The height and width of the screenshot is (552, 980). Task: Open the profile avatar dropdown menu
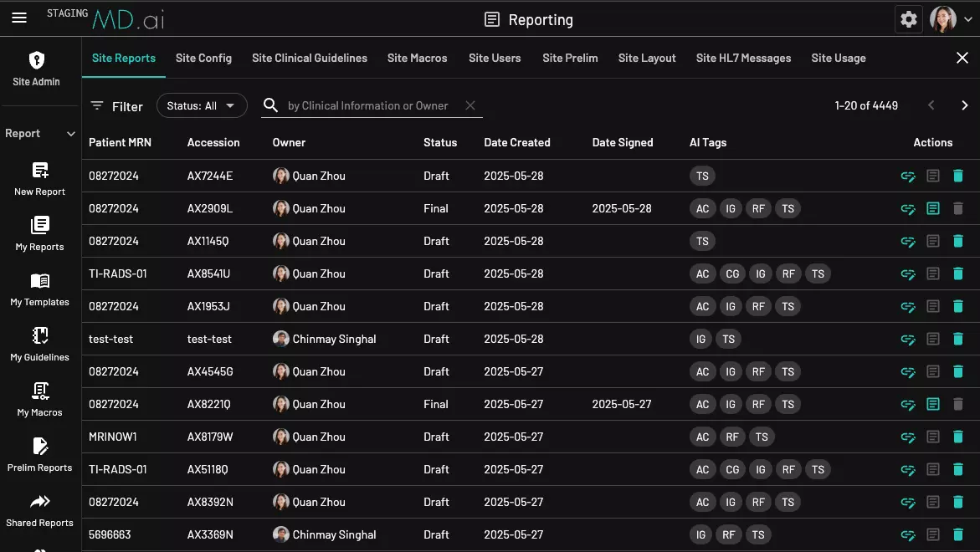(x=944, y=18)
